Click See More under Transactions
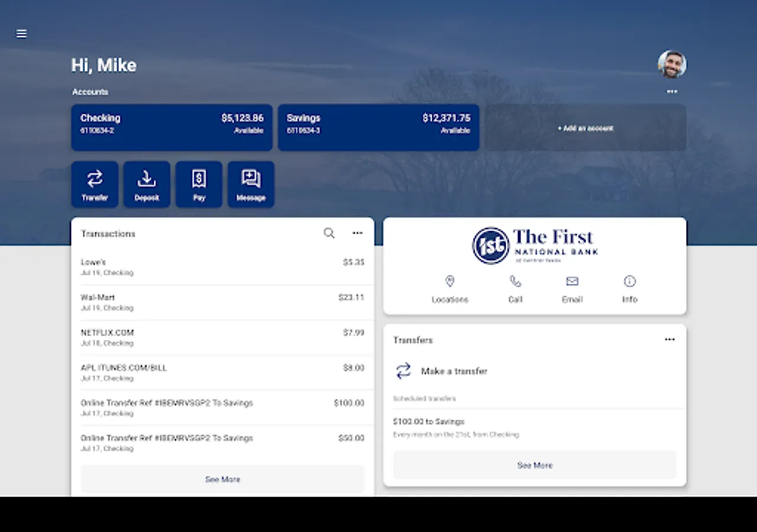This screenshot has width=757, height=532. (x=222, y=479)
